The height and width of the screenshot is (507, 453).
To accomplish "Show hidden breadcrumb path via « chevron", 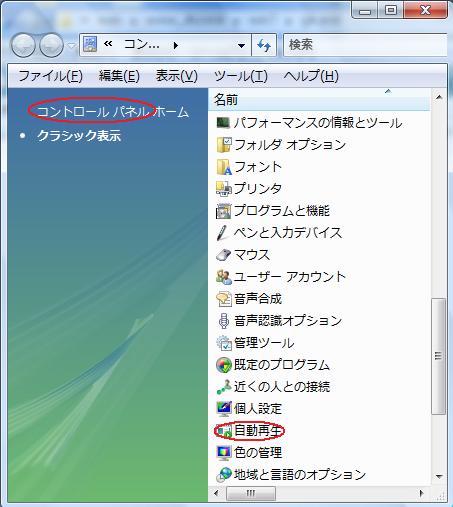I will [108, 44].
